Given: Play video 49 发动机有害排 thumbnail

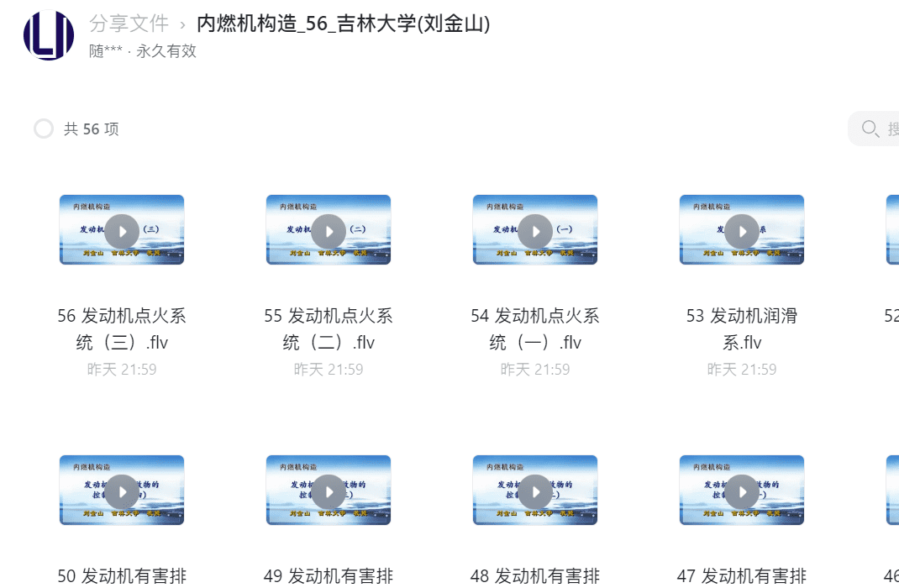Looking at the screenshot, I should pyautogui.click(x=329, y=491).
